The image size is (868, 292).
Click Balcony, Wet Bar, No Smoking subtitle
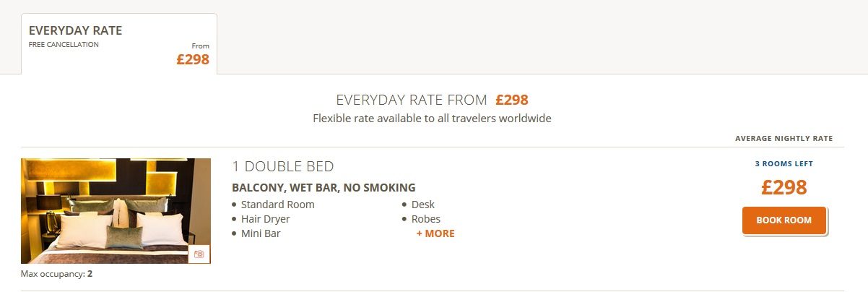[x=324, y=188]
